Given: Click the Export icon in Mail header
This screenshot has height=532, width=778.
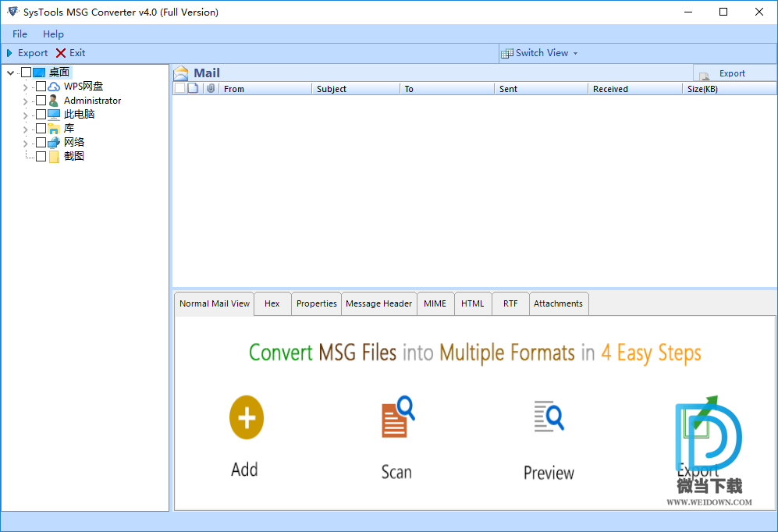Looking at the screenshot, I should click(x=704, y=76).
